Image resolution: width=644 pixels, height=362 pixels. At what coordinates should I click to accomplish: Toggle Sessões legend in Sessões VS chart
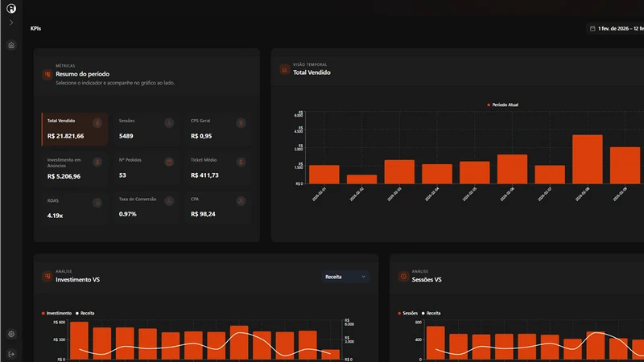click(408, 313)
